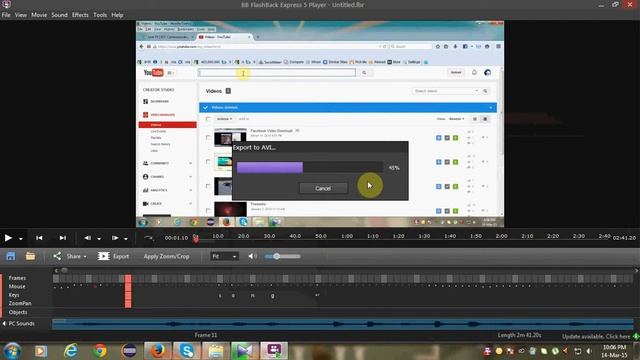Open the Sound menu

coord(60,15)
